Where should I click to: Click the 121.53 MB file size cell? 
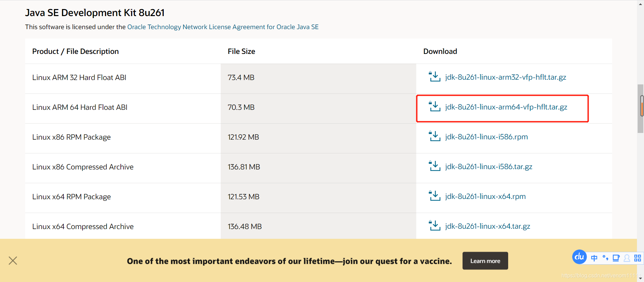tap(318, 198)
